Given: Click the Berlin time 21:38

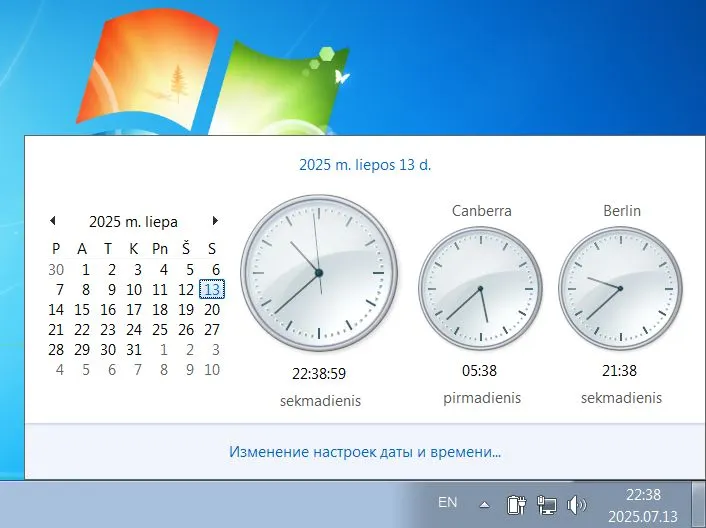Looking at the screenshot, I should (620, 371).
